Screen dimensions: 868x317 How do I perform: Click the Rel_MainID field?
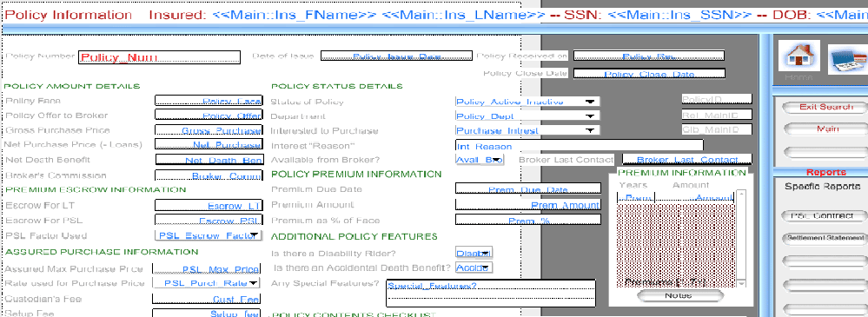[717, 115]
